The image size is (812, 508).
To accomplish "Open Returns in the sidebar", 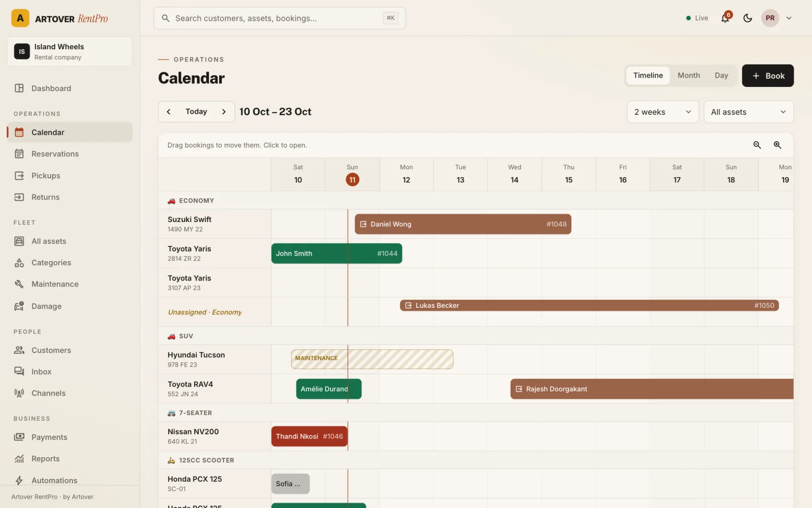I will coord(70,197).
